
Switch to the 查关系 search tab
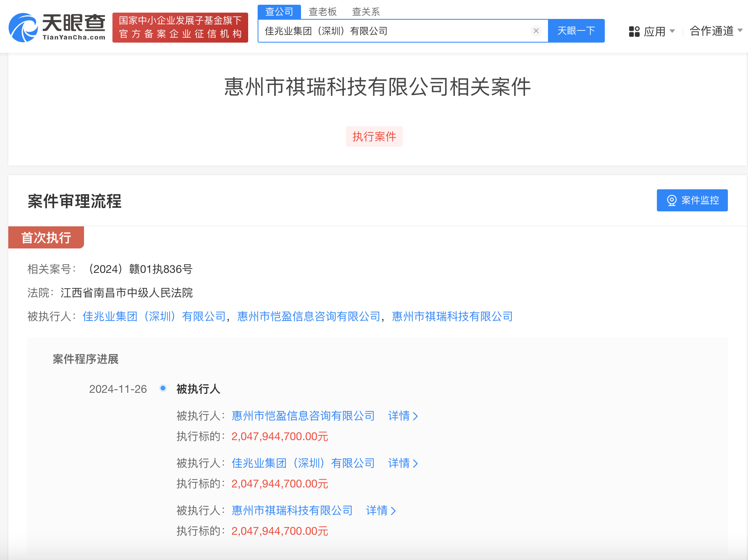pos(366,12)
